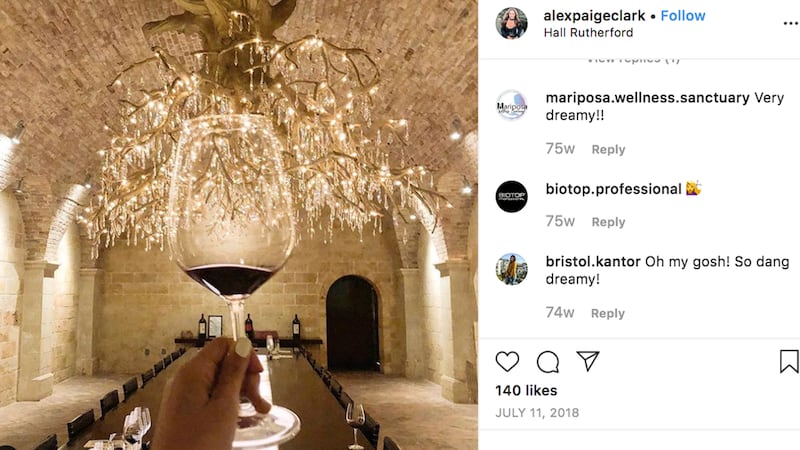View the 140 likes list
The image size is (800, 450).
pyautogui.click(x=526, y=390)
